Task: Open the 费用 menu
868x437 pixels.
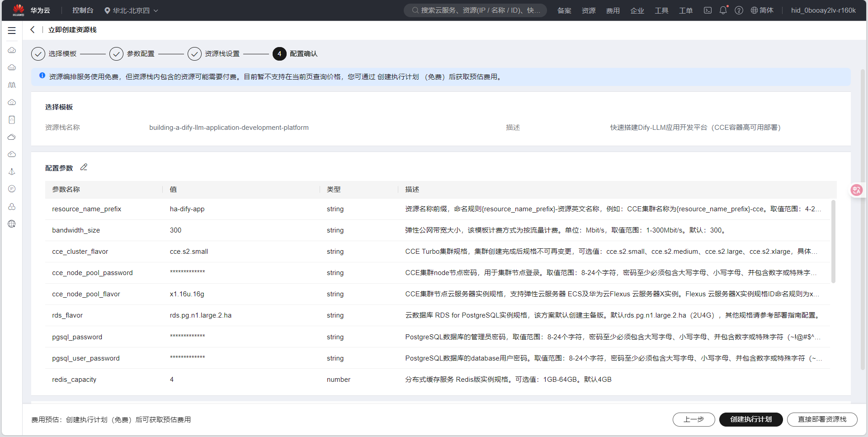Action: [x=613, y=10]
